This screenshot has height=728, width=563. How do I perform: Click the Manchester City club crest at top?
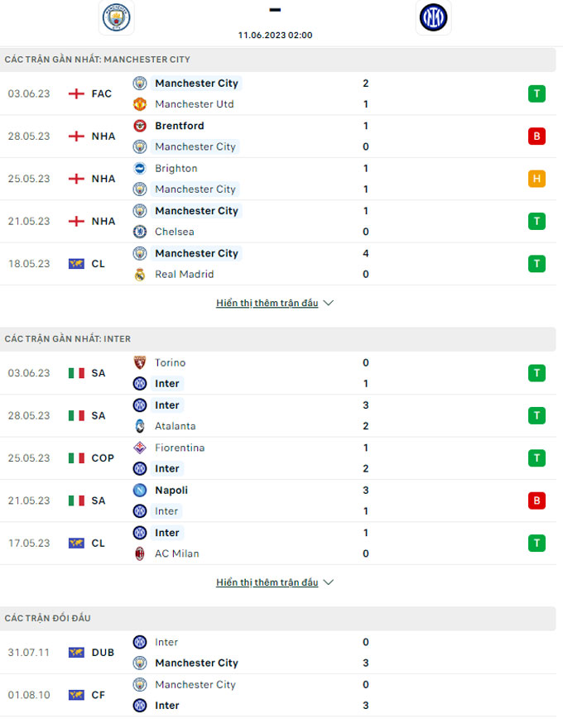(x=116, y=17)
